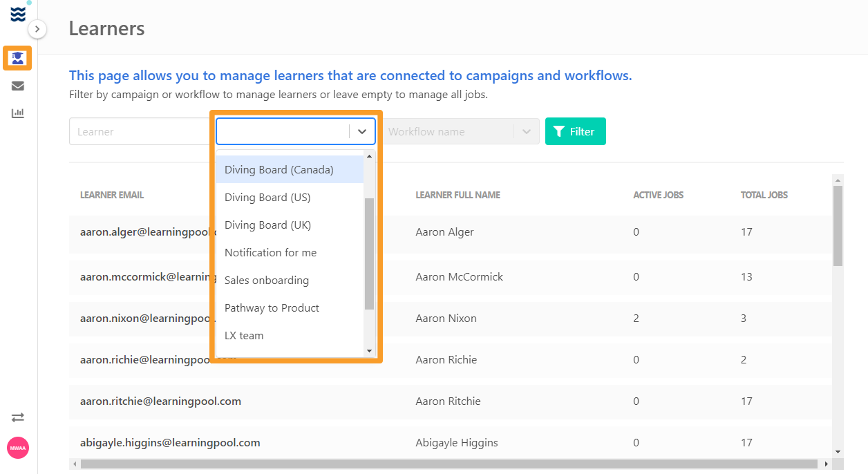Viewport: 868px width, 474px height.
Task: Click the funnel icon inside the Filter button
Action: (558, 131)
